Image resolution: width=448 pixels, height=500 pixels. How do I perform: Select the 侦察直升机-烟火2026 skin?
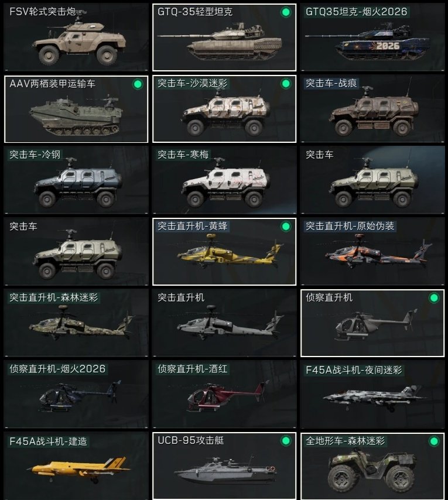pos(76,395)
